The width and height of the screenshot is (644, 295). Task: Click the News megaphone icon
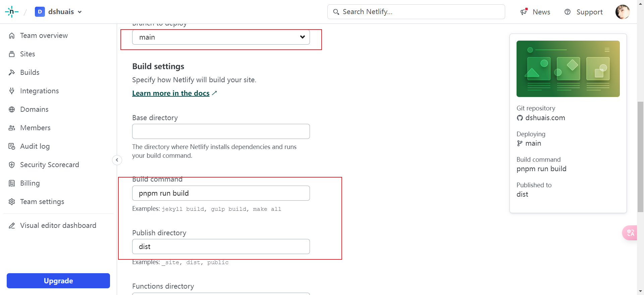[x=524, y=12]
